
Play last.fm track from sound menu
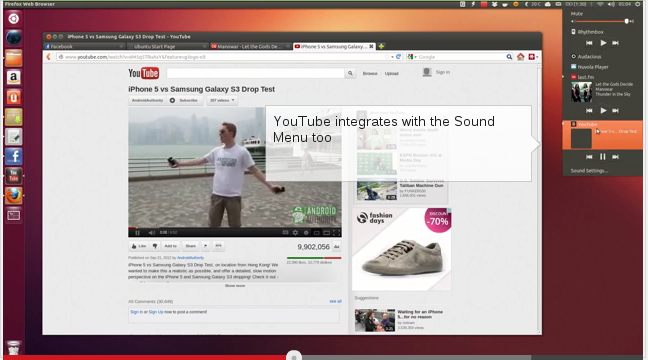coord(603,110)
